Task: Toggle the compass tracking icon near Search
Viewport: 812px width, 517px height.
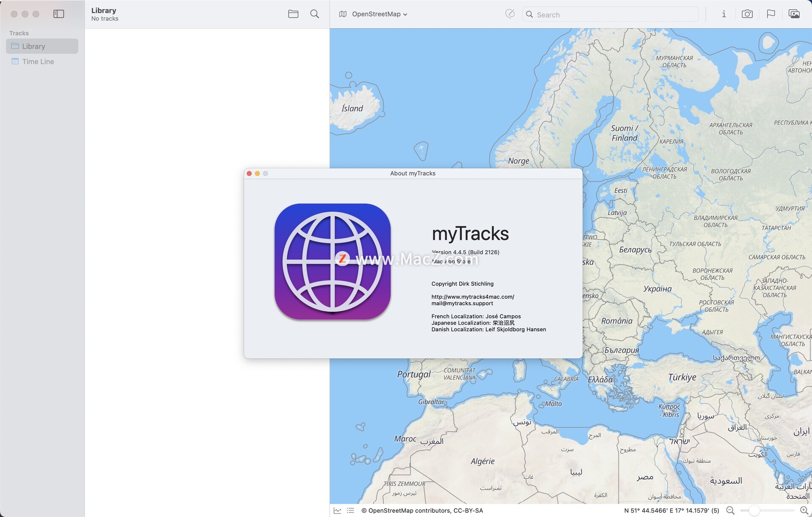Action: pos(510,14)
